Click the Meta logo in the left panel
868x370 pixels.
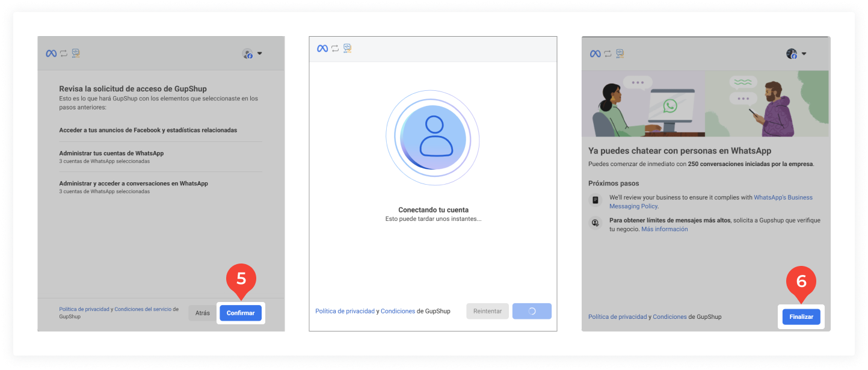[x=51, y=54]
